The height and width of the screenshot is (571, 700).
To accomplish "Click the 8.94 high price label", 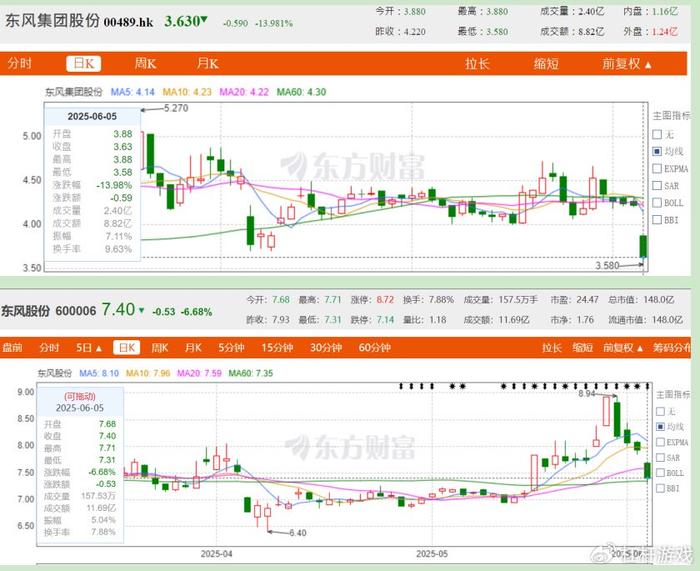I will (x=587, y=393).
